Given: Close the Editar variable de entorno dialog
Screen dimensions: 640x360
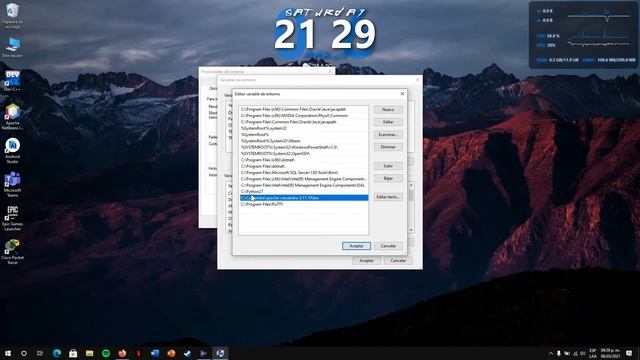Looking at the screenshot, I should tap(402, 94).
